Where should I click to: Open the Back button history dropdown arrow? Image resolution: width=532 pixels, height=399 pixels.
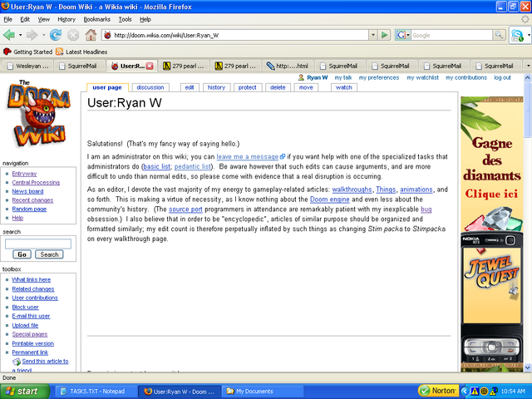(20, 35)
